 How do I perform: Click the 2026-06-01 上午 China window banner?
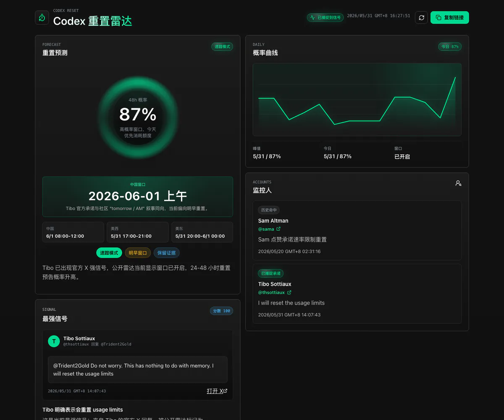[x=138, y=197]
